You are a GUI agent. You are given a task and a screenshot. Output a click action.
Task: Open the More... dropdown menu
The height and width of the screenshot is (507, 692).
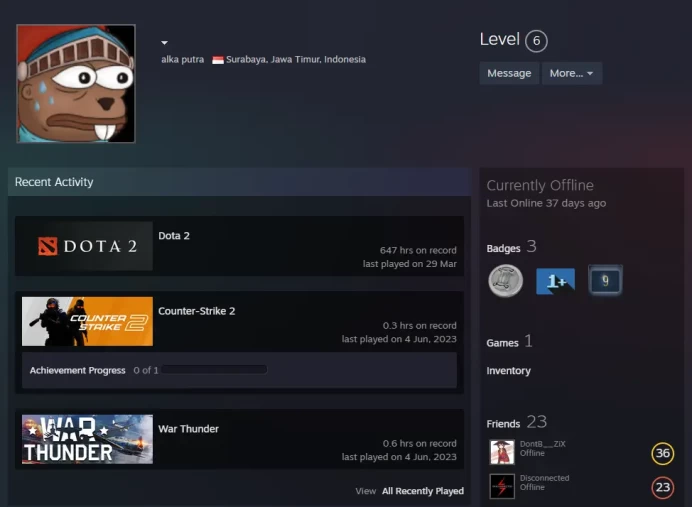pyautogui.click(x=572, y=73)
